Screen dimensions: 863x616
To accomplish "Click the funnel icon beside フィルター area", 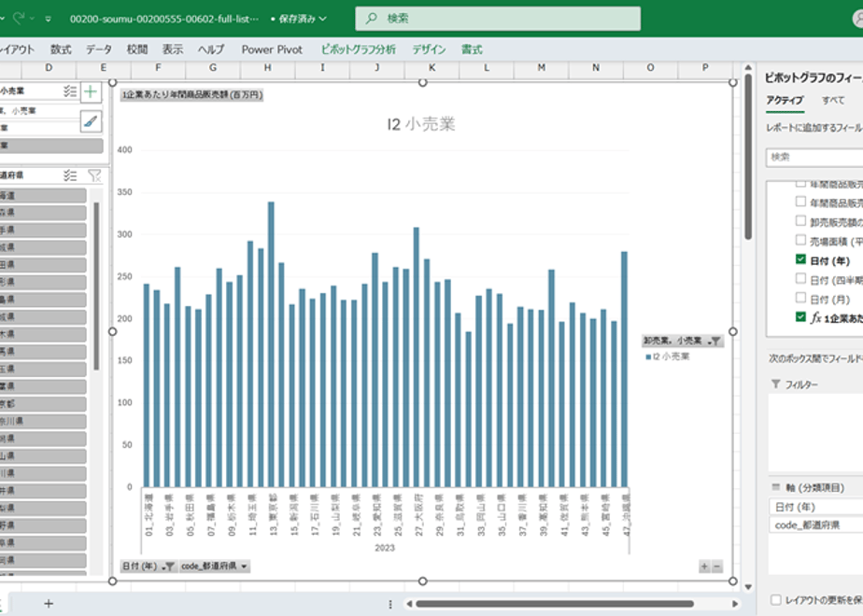I will [775, 384].
